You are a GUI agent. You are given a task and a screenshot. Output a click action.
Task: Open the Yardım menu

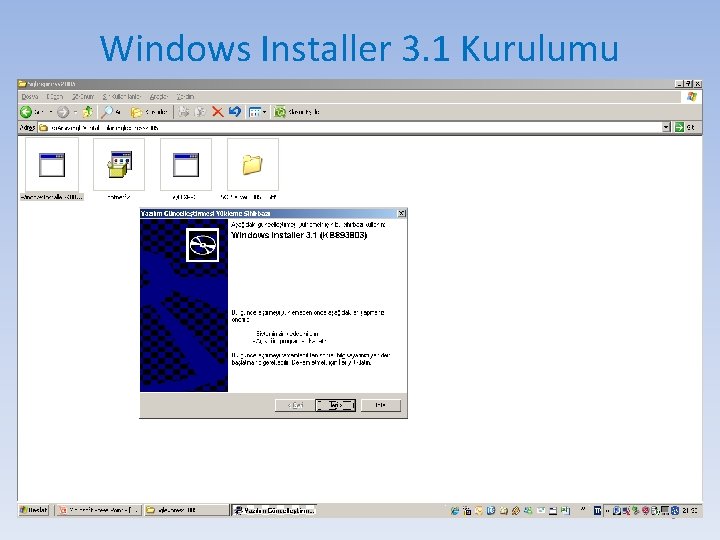[186, 96]
